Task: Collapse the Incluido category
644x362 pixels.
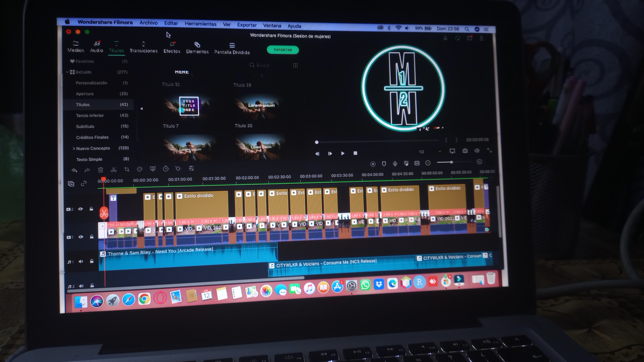Action: 67,72
